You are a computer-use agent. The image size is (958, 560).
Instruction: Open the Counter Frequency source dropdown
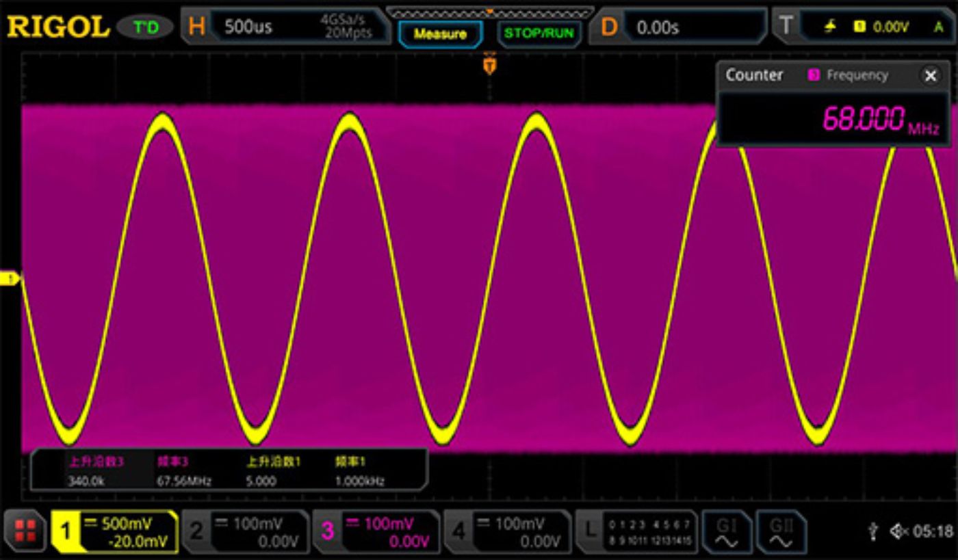coord(842,75)
